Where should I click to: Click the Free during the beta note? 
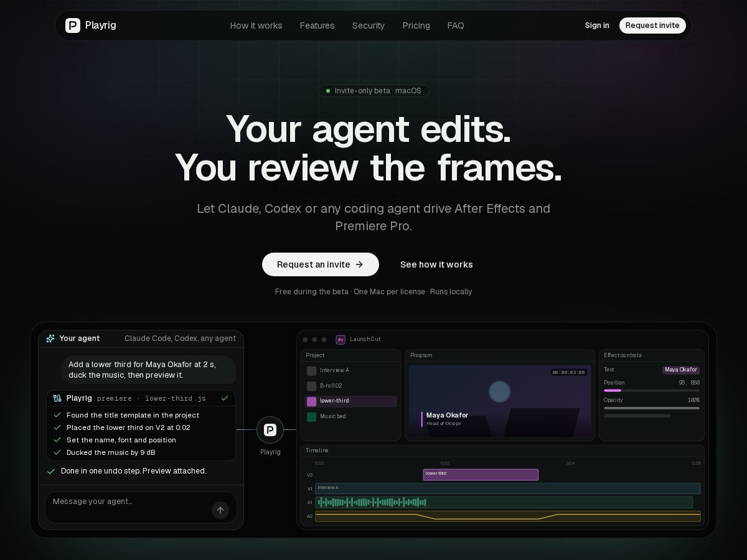coord(374,292)
